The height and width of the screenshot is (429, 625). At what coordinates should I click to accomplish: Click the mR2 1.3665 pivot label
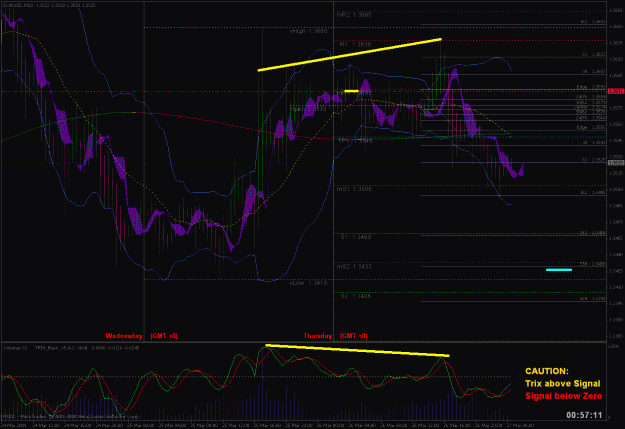(x=354, y=15)
